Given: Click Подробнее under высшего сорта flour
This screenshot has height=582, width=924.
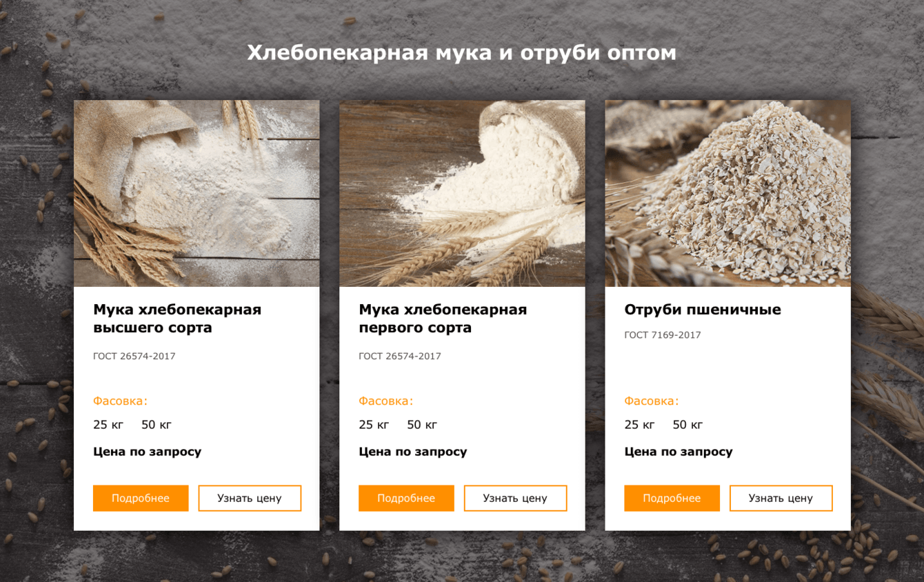Looking at the screenshot, I should point(141,498).
